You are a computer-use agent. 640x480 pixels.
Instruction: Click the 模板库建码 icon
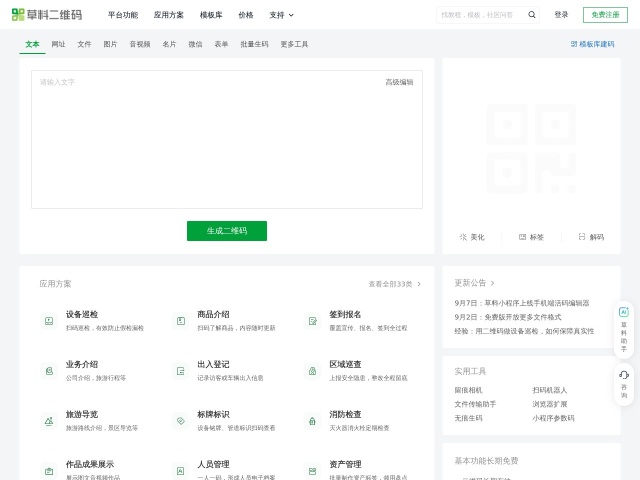[574, 44]
